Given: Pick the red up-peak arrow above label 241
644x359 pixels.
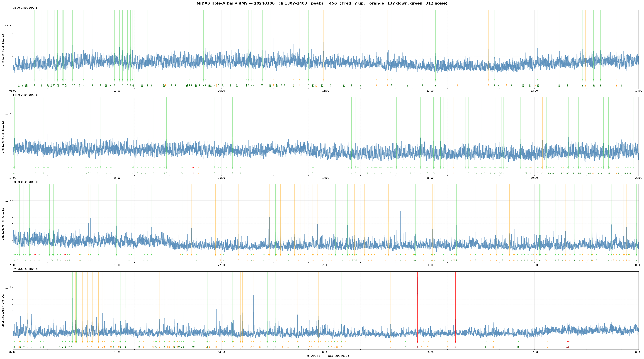Looking at the screenshot, I should (65, 254).
